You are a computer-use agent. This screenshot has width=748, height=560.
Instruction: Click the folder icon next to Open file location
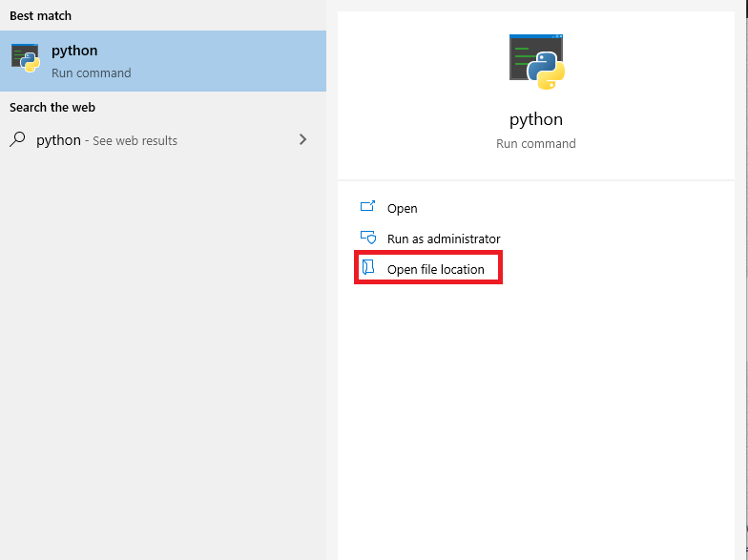pyautogui.click(x=368, y=267)
